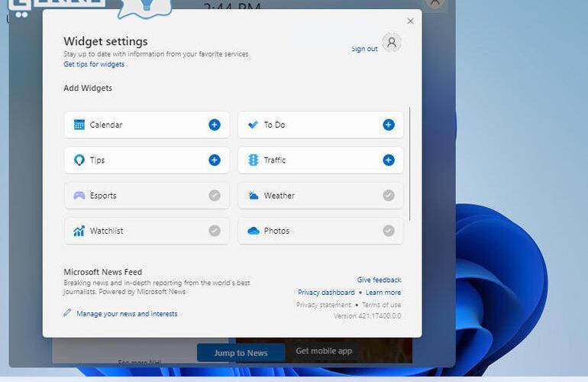Click the Photos widget checkmark icon
Image resolution: width=588 pixels, height=382 pixels.
[389, 231]
